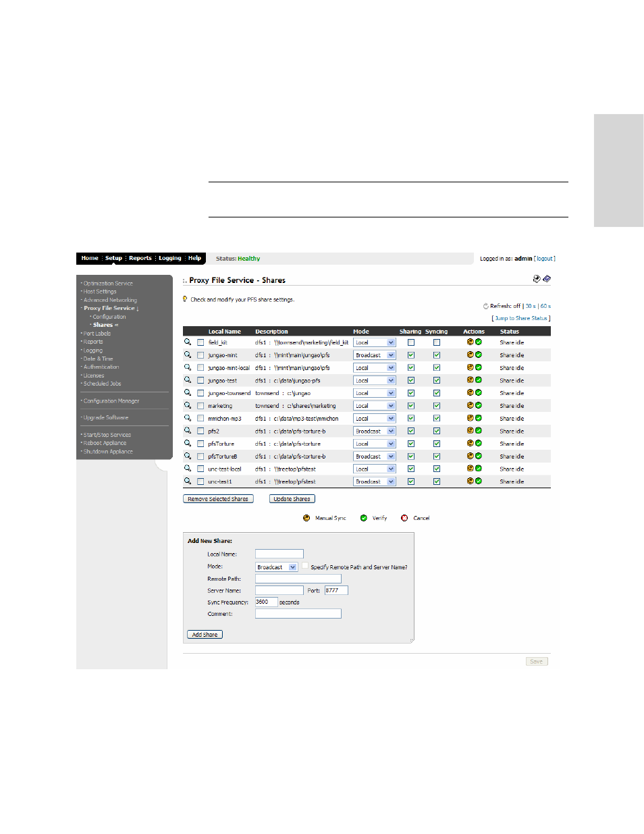Follow the Jump to Share Status link
The height and width of the screenshot is (834, 644).
(x=521, y=318)
